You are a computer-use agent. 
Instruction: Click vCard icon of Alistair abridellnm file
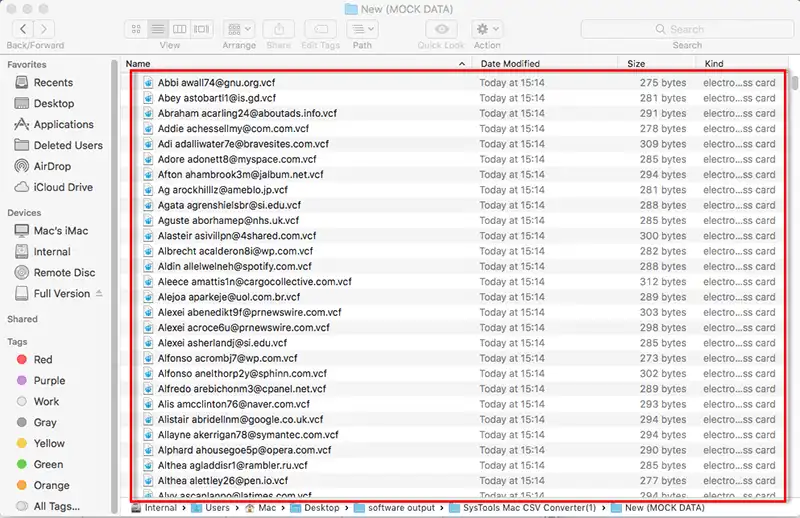[148, 420]
